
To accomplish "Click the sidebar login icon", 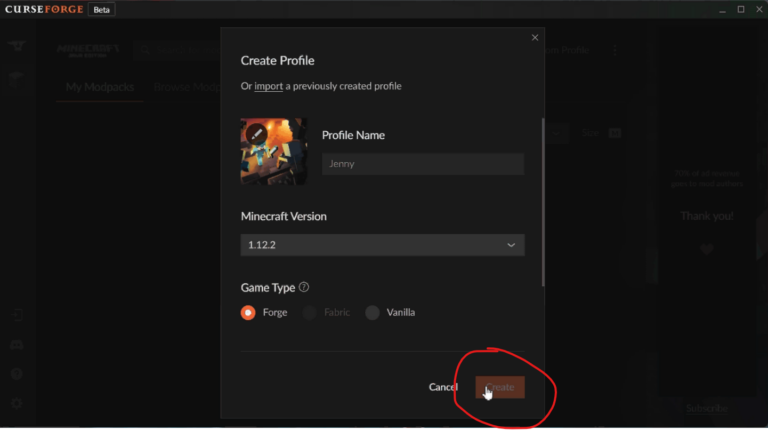I will click(17, 314).
